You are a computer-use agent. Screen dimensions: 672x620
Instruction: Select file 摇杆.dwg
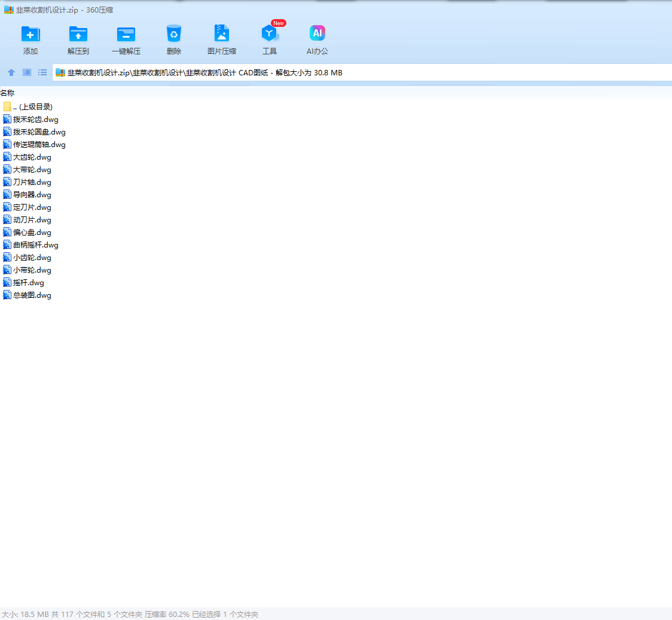pyautogui.click(x=23, y=283)
